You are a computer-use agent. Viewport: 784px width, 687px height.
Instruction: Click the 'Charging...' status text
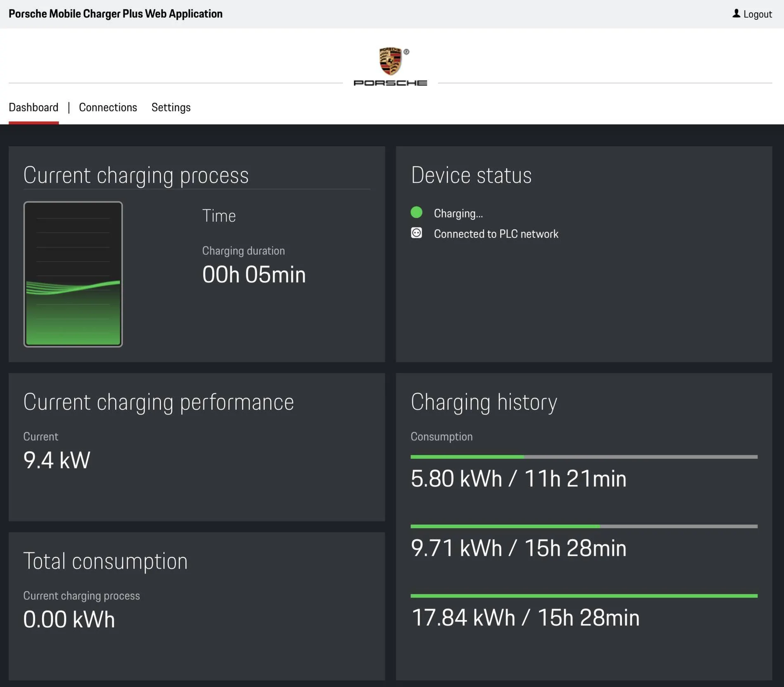(x=458, y=214)
